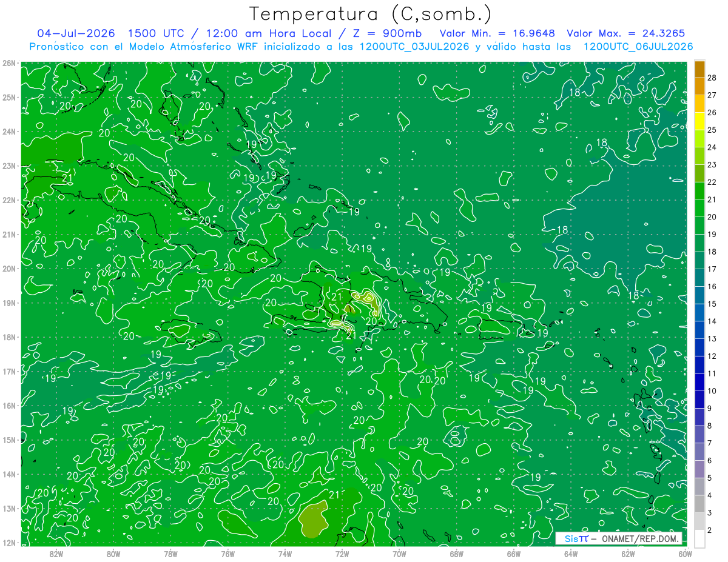This screenshot has width=728, height=562.
Task: Click the legend value 9
Action: tap(710, 409)
